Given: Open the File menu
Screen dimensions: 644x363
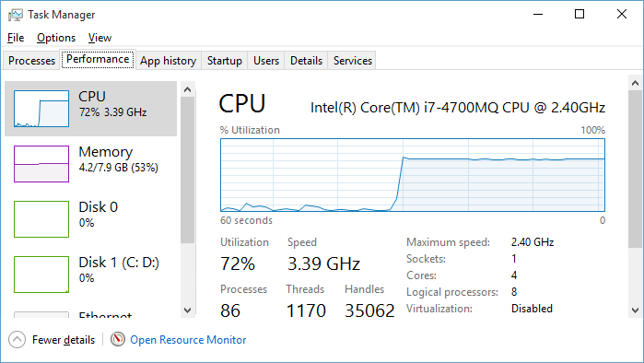Looking at the screenshot, I should [x=16, y=38].
